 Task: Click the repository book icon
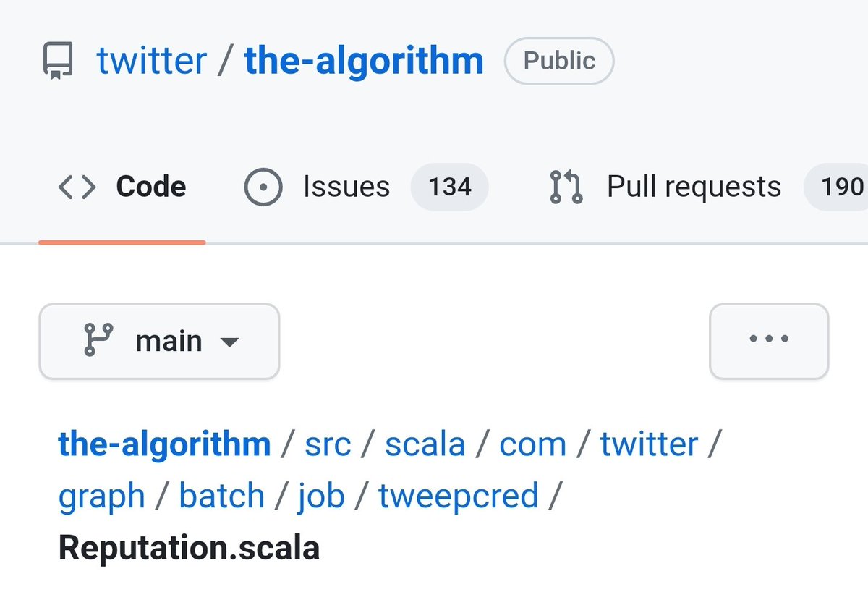click(57, 62)
